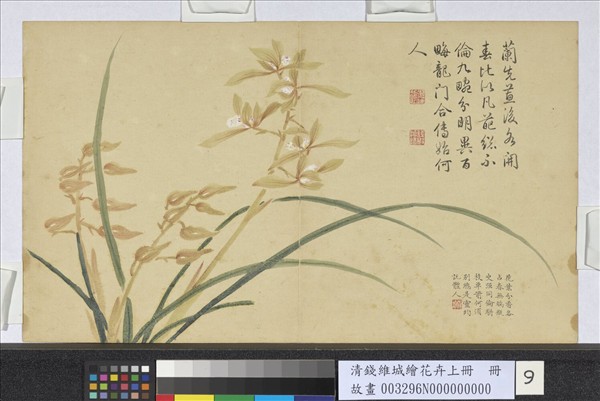
Task: Click the lower red seal beside the poem
Action: point(417,137)
